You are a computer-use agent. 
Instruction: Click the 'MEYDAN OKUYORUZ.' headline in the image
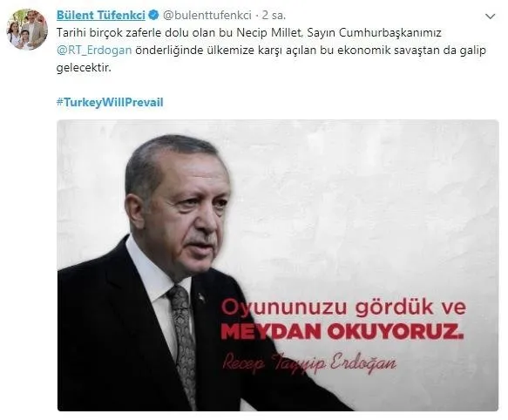pos(342,332)
